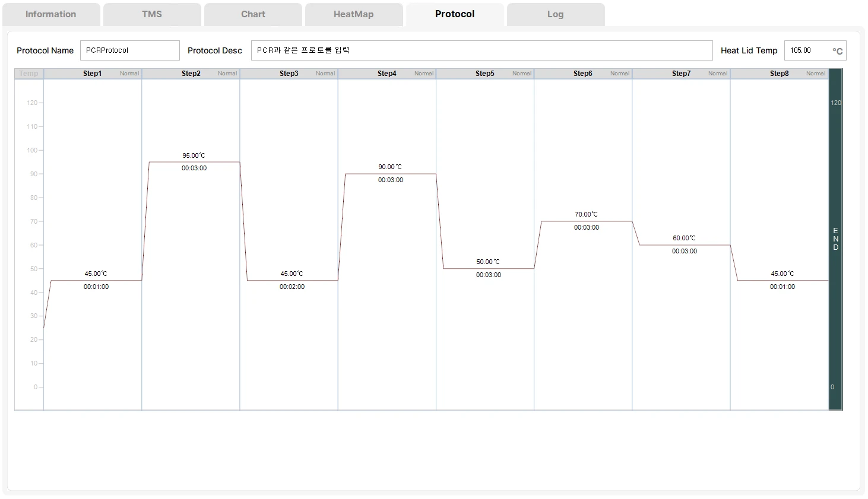The height and width of the screenshot is (499, 868).
Task: Open the TMS tab
Action: point(152,14)
